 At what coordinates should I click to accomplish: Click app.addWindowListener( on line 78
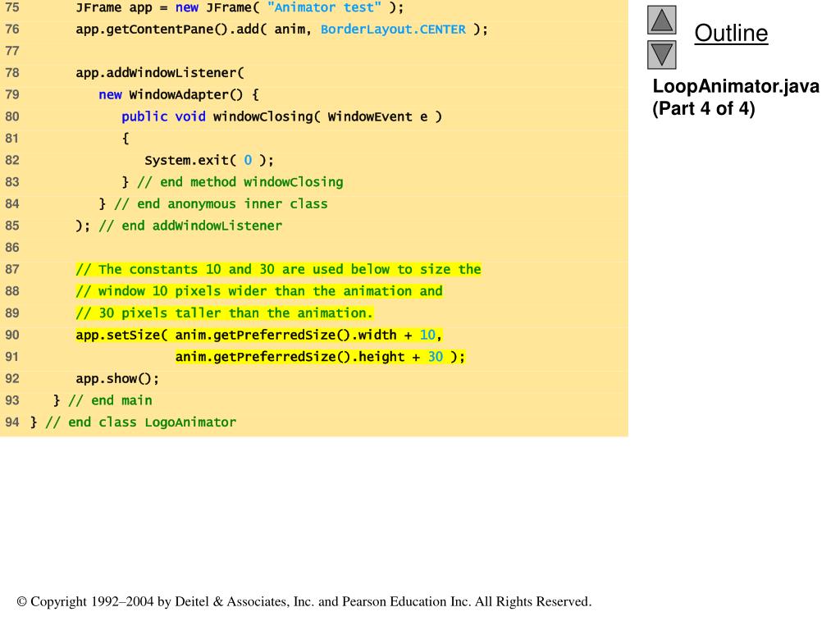point(160,73)
